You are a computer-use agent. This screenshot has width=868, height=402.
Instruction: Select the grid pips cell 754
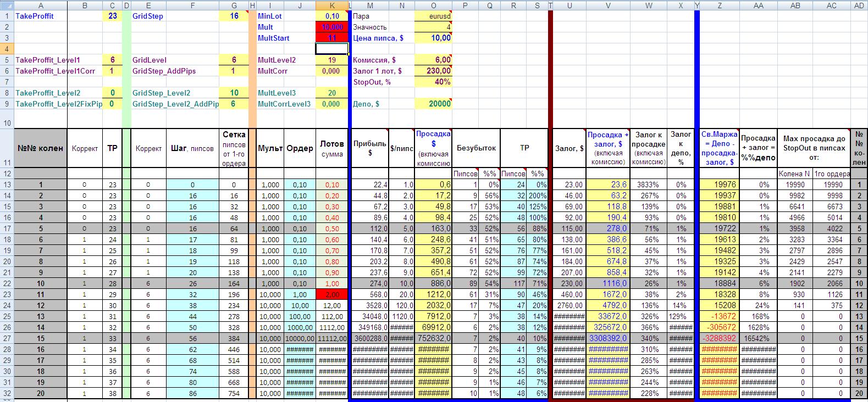pos(234,393)
